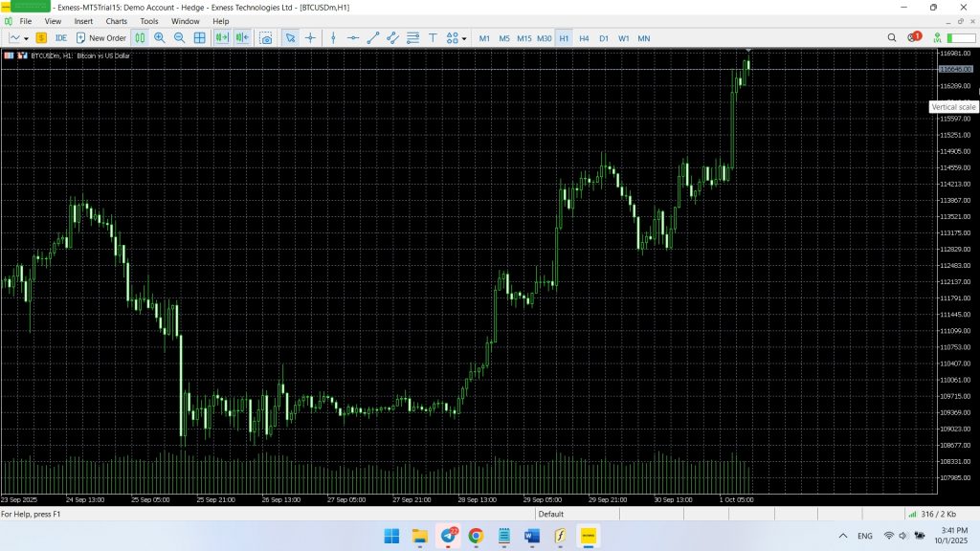Click the vertical price scale axis
This screenshot has height=551, width=980.
pos(952,287)
